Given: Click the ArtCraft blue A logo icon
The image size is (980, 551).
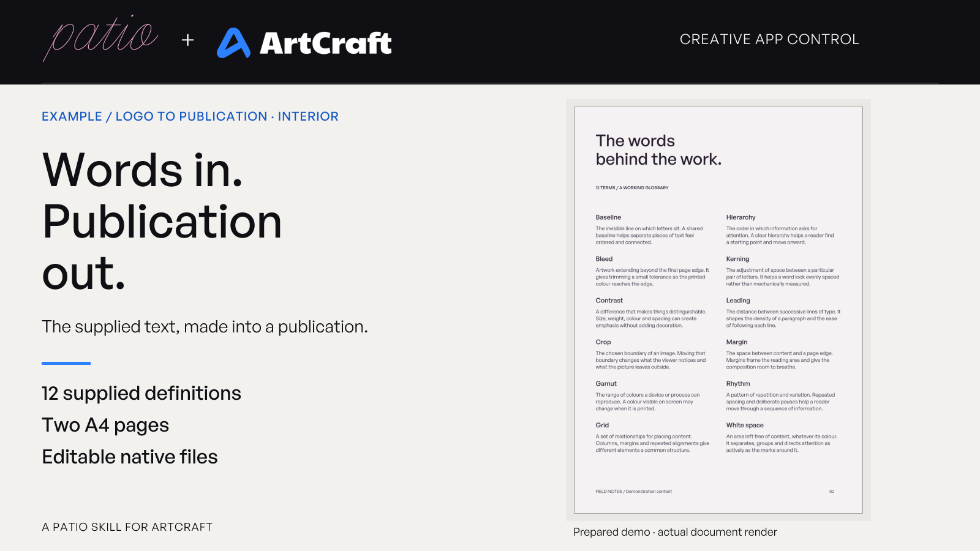Looking at the screenshot, I should (233, 43).
